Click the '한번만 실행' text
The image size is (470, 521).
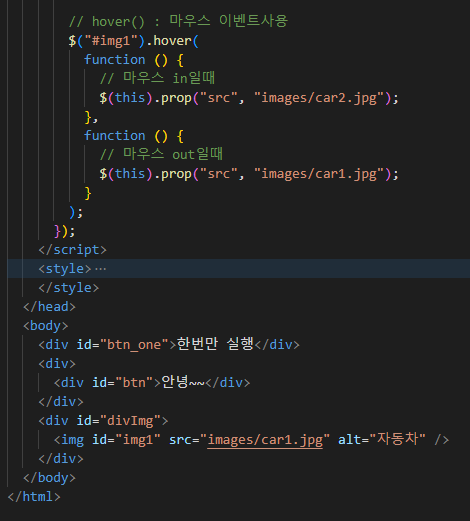tap(215, 344)
